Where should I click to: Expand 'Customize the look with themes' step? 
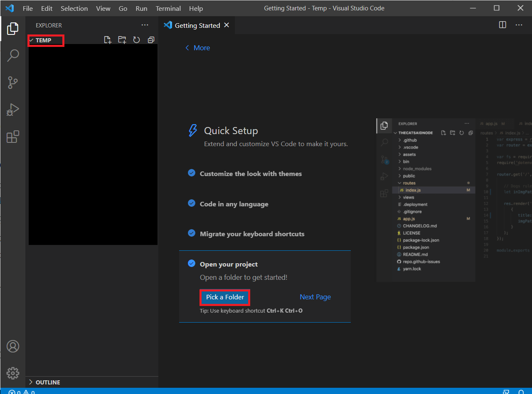click(251, 174)
